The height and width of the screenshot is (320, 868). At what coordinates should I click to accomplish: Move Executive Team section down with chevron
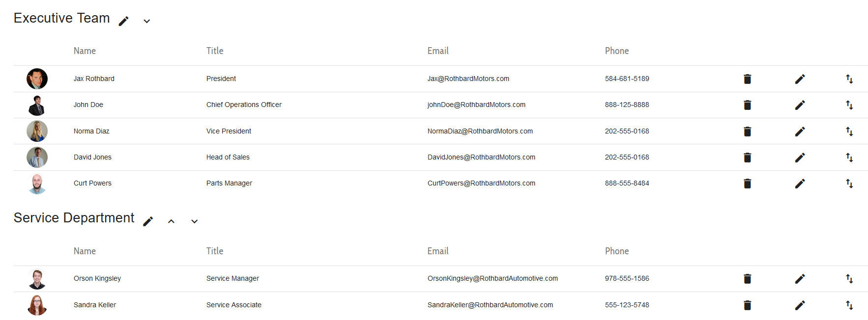pyautogui.click(x=146, y=21)
